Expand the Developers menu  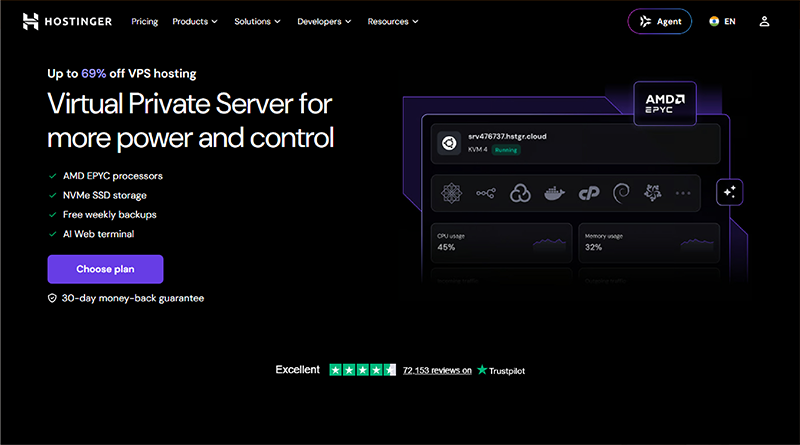coord(324,21)
